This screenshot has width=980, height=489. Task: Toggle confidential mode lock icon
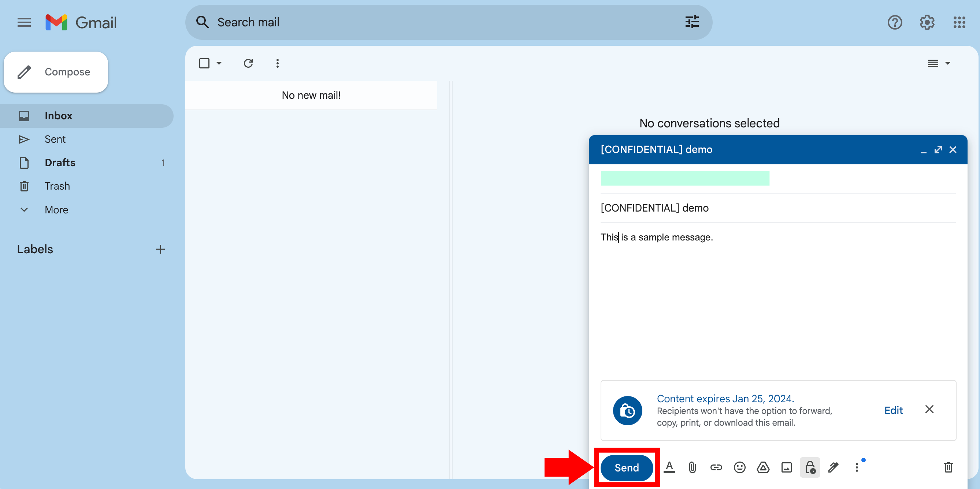[810, 467]
